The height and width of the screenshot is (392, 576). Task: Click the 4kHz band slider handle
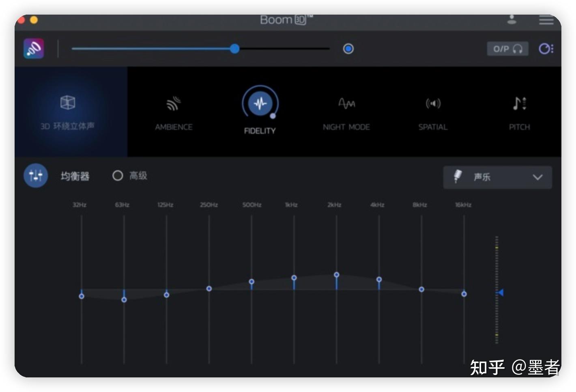[379, 279]
